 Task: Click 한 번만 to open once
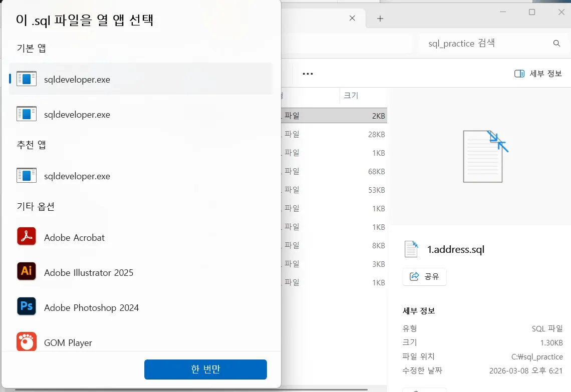tap(205, 369)
